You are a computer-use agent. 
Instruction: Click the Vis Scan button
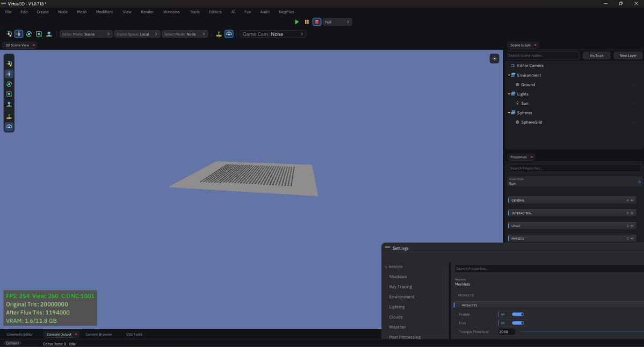596,55
